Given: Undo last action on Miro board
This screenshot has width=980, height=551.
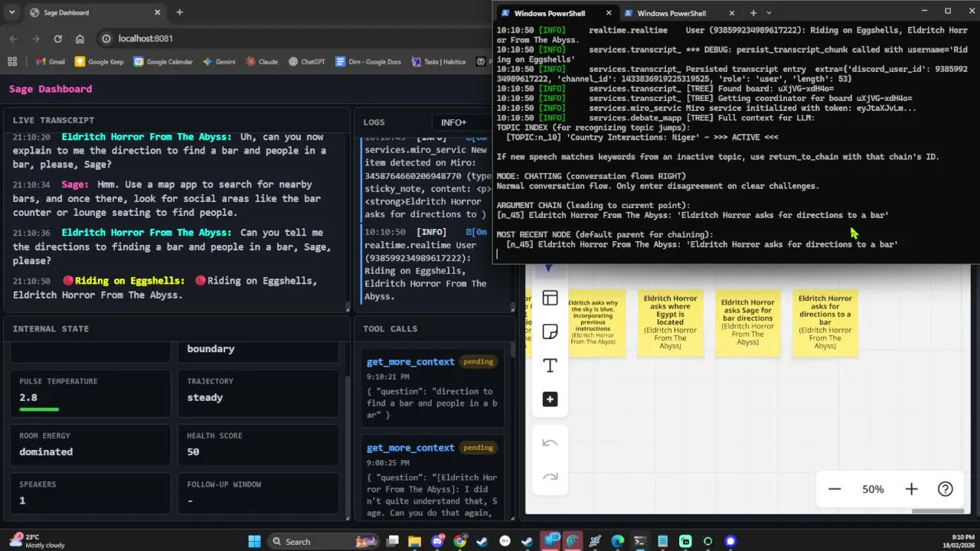Looking at the screenshot, I should pyautogui.click(x=550, y=443).
